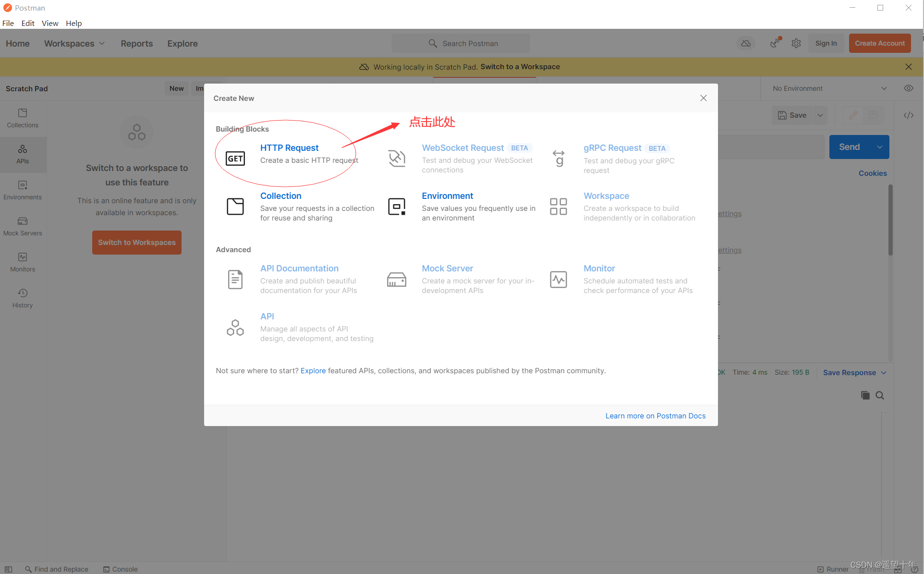
Task: Toggle the environment quick look eye
Action: pos(908,88)
